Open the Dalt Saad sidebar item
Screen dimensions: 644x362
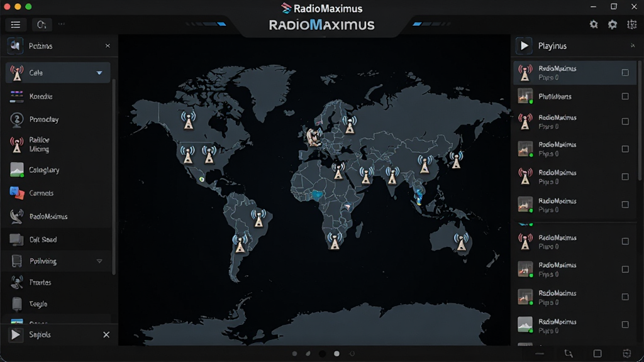(58, 239)
